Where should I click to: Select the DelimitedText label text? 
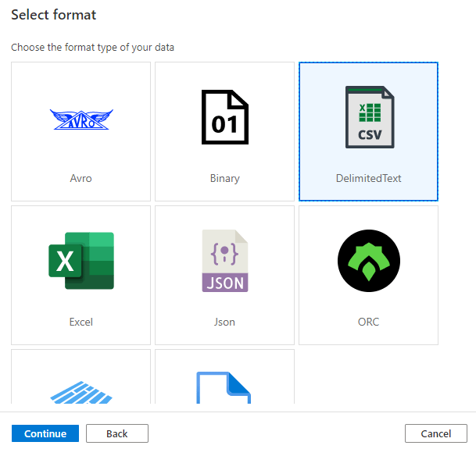[x=369, y=178]
